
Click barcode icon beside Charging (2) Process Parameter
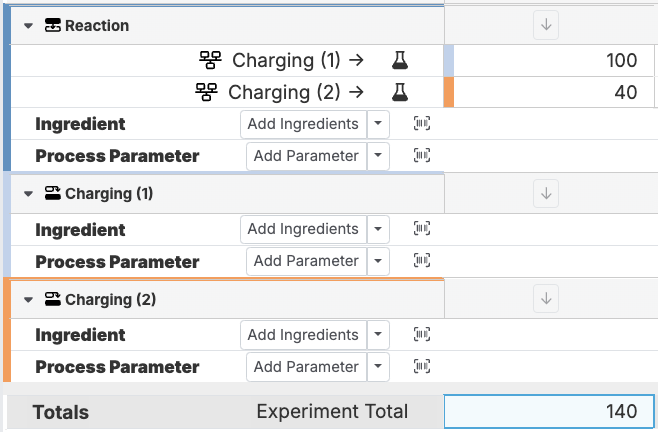point(422,367)
